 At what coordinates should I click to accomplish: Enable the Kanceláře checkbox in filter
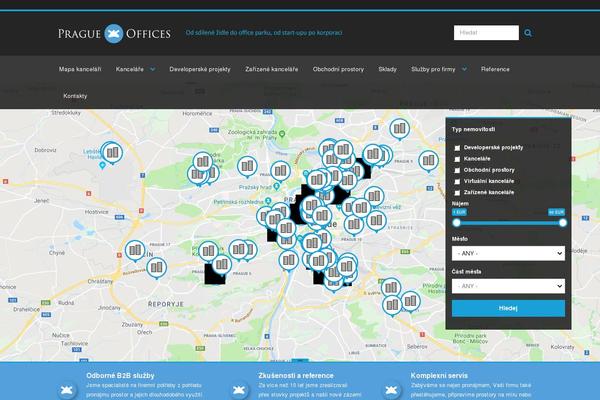[x=457, y=159]
